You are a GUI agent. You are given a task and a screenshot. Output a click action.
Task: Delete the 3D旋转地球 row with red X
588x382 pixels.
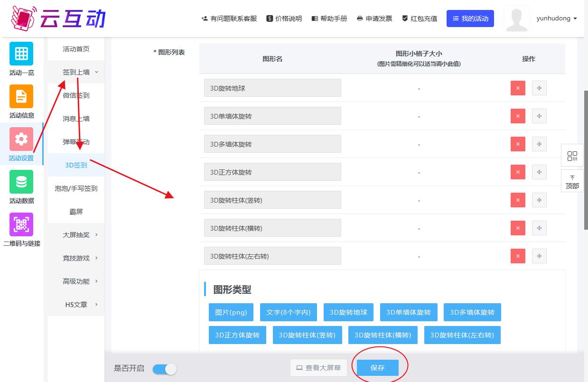point(518,88)
